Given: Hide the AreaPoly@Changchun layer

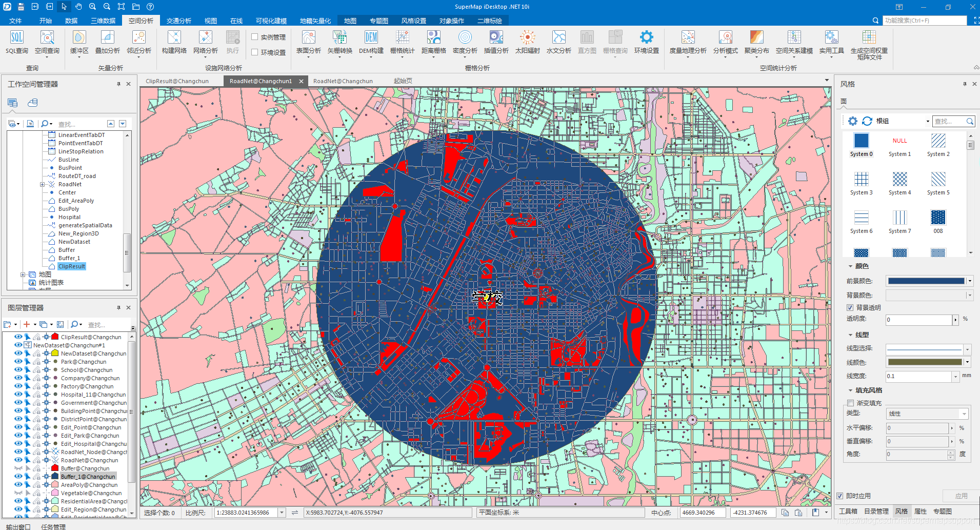Looking at the screenshot, I should pos(18,485).
